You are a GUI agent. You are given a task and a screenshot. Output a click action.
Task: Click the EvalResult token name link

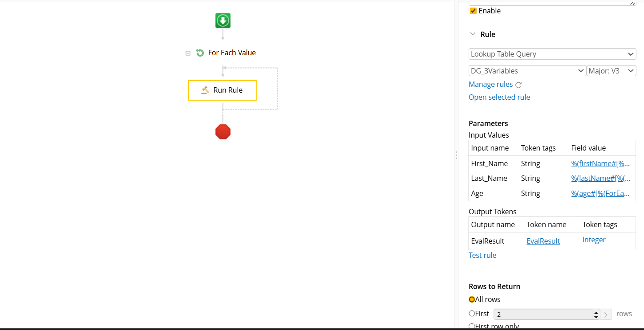point(543,241)
